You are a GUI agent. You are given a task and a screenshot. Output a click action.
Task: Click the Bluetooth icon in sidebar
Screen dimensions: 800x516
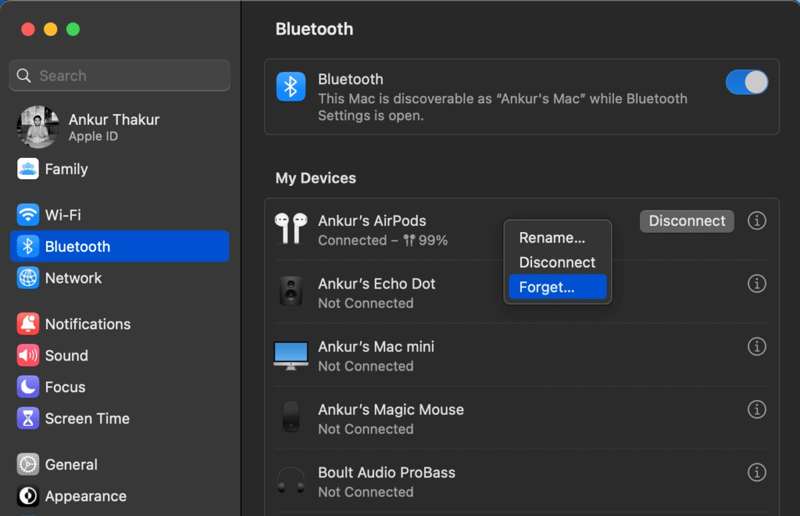[28, 246]
